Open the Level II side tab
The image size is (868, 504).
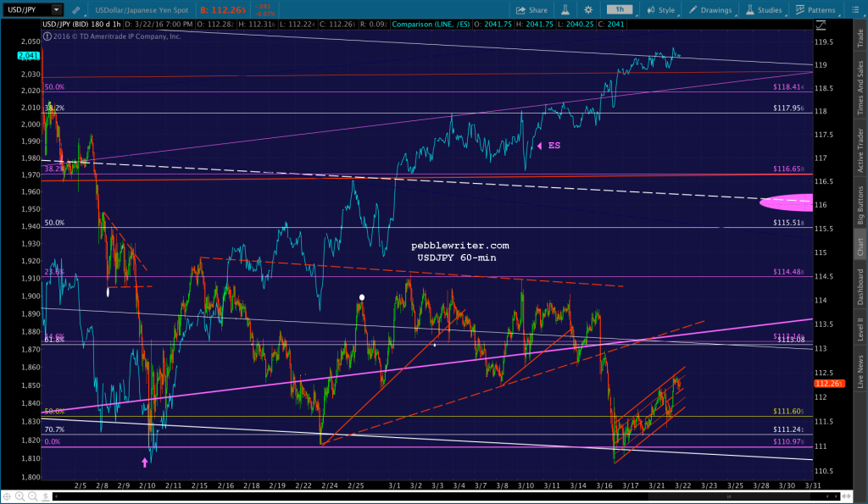point(860,330)
